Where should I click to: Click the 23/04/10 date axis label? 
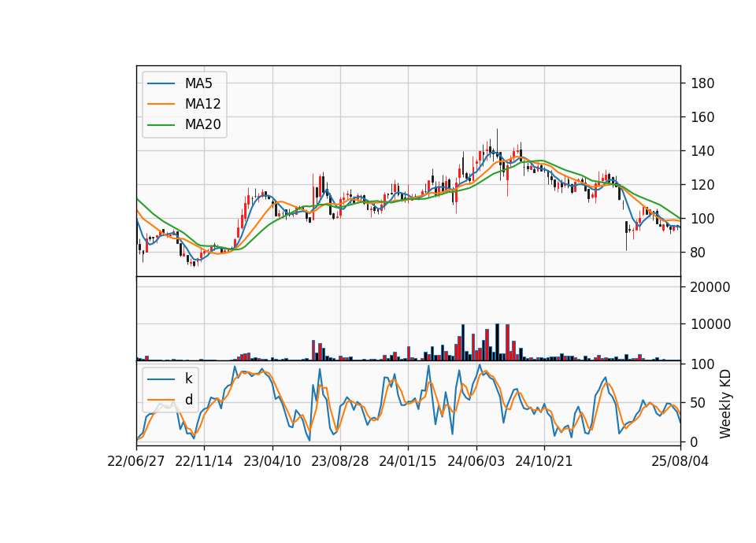272,461
